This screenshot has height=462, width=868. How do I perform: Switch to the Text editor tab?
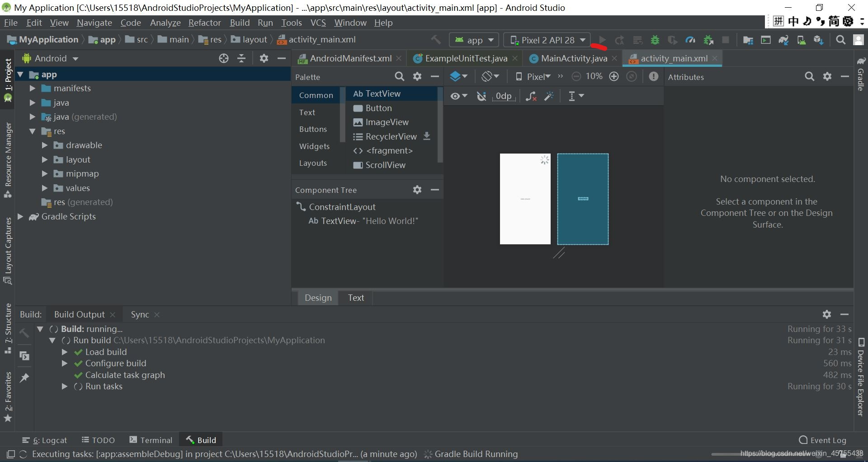coord(356,298)
